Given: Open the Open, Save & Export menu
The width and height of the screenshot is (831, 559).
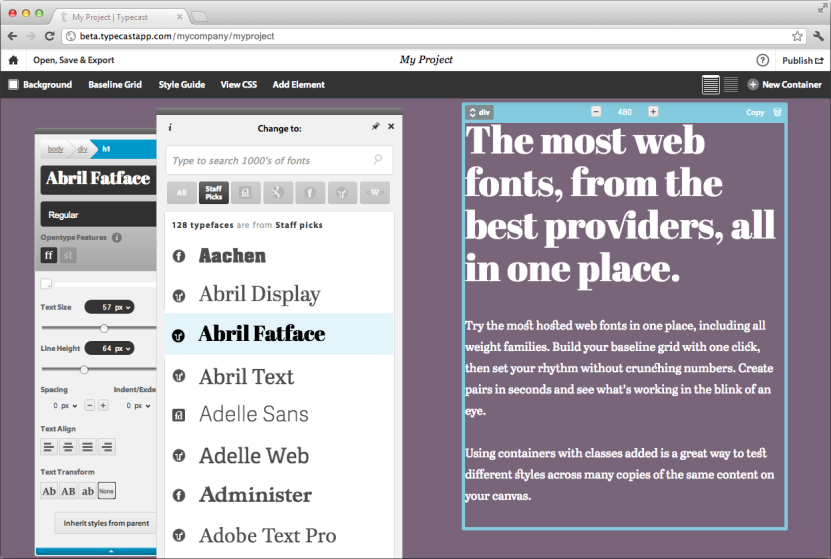Looking at the screenshot, I should tap(74, 60).
